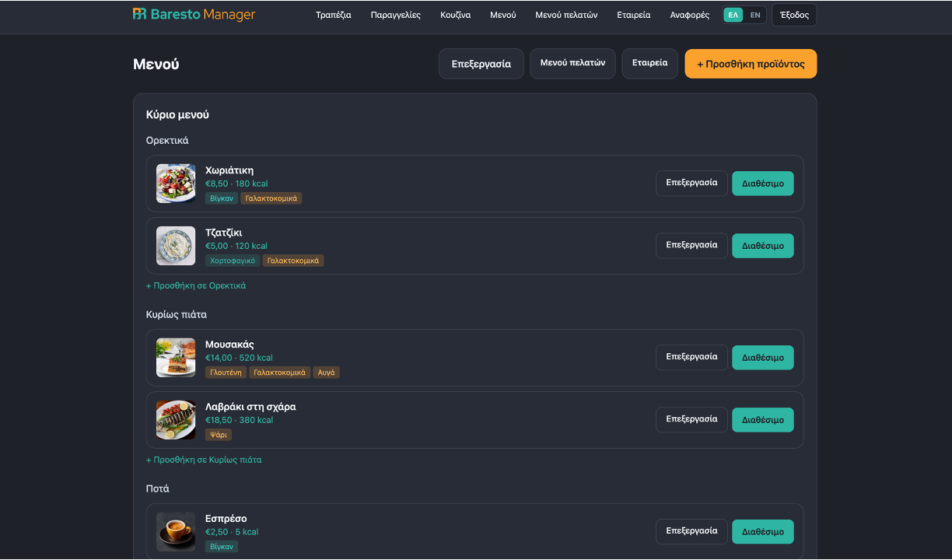Click the Βίγκαν tag on Χωριάτικη

coord(222,198)
